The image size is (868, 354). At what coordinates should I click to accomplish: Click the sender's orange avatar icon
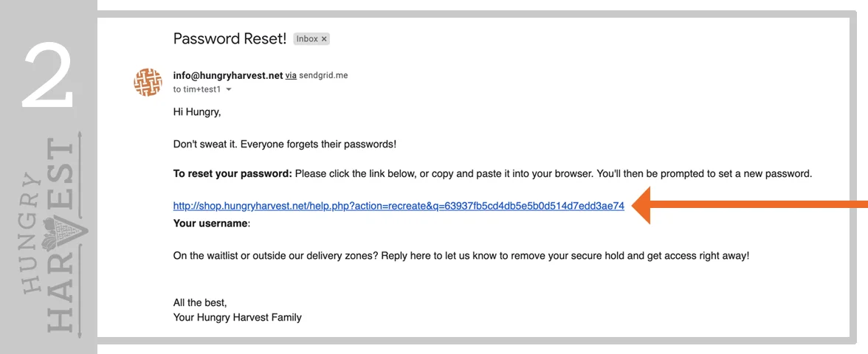point(148,83)
